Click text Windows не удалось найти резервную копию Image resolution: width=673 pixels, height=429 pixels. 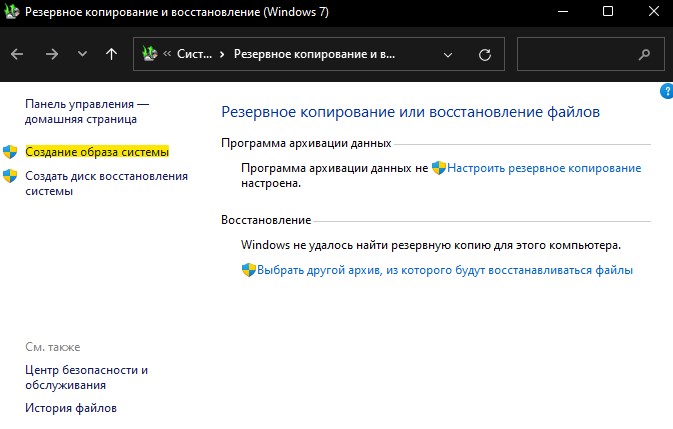(431, 245)
